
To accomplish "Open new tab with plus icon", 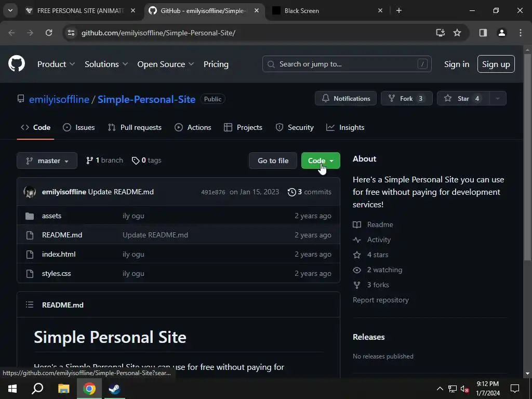I will 399,10.
